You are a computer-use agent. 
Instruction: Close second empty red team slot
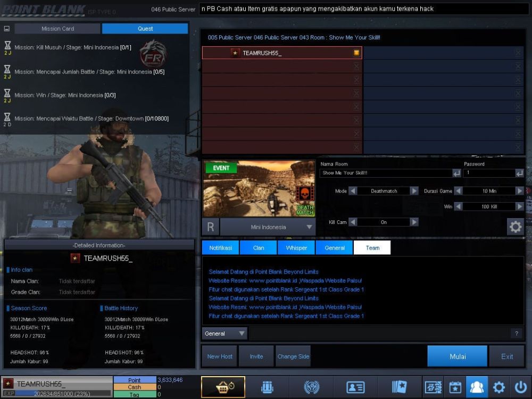[x=356, y=80]
